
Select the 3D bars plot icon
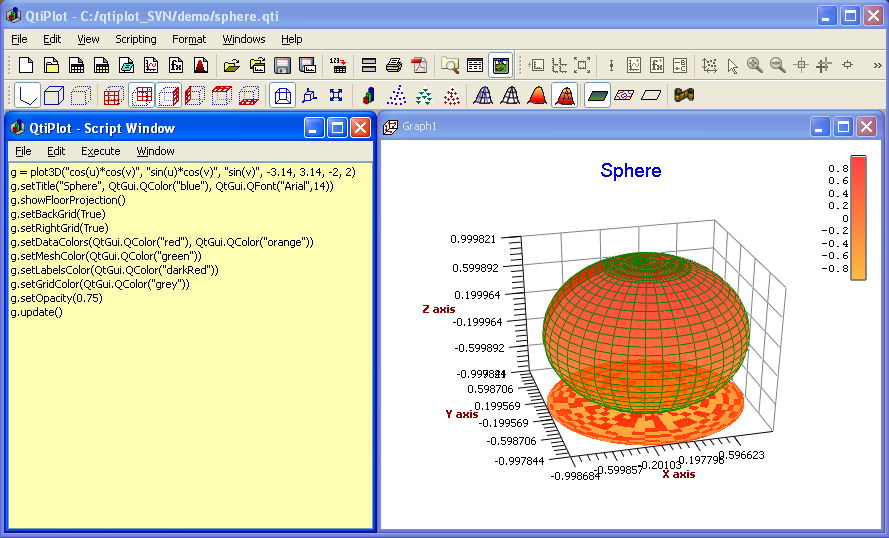tap(369, 96)
